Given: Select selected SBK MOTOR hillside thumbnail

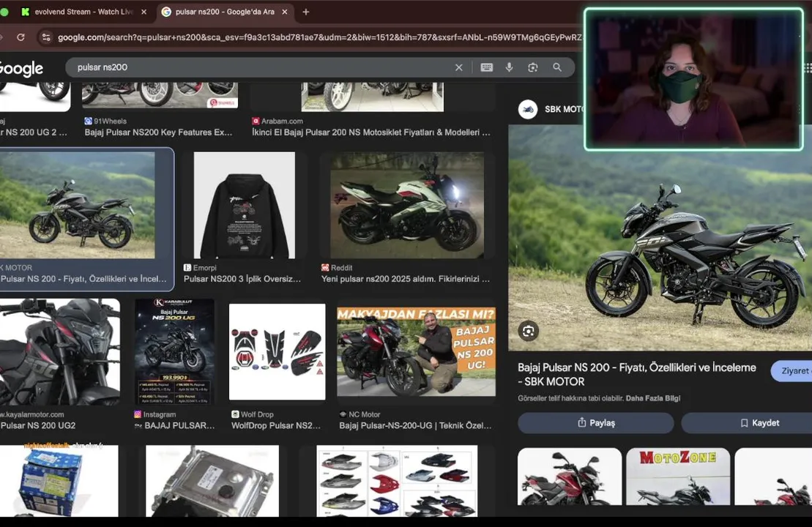Looking at the screenshot, I should click(x=77, y=205).
